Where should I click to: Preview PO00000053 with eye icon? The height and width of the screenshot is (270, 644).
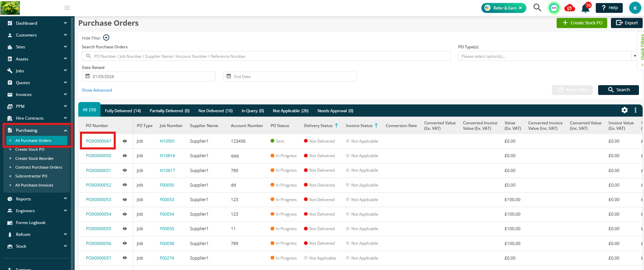(x=125, y=200)
